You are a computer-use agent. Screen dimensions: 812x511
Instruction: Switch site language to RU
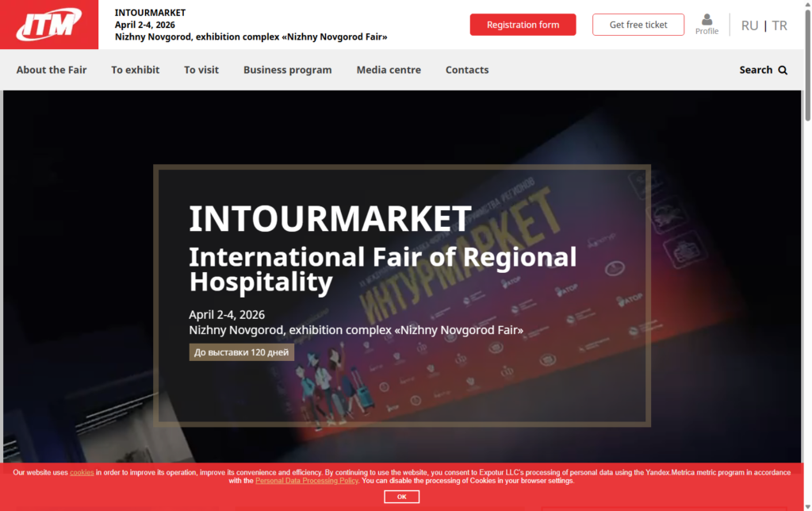[x=749, y=25]
